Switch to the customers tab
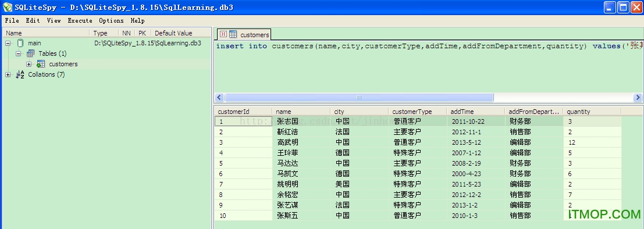The height and width of the screenshot is (229, 644). coord(244,34)
